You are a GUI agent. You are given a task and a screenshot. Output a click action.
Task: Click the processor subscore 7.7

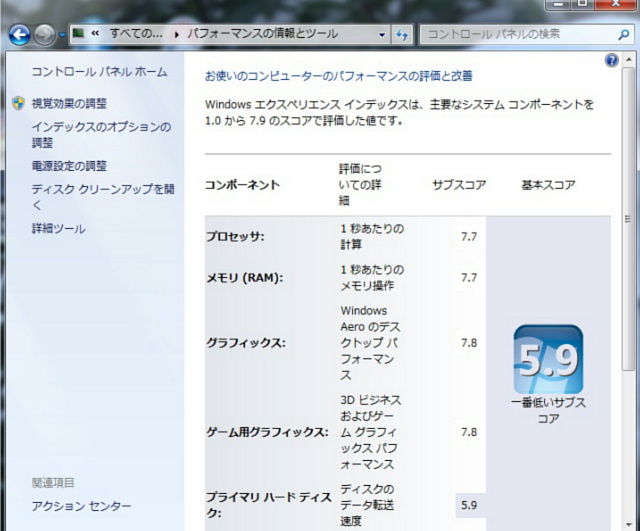point(469,236)
